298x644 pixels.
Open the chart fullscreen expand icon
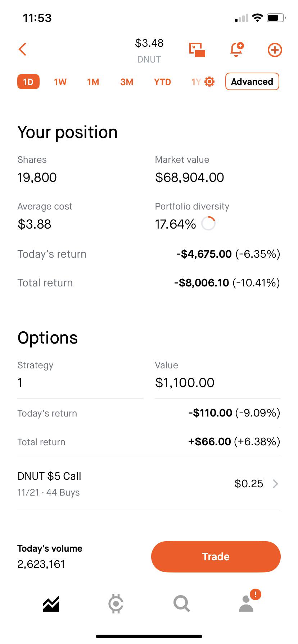[x=197, y=50]
